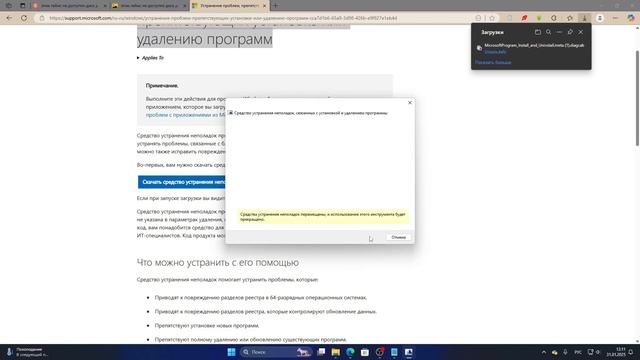Open Task View on the taskbar

321,352
